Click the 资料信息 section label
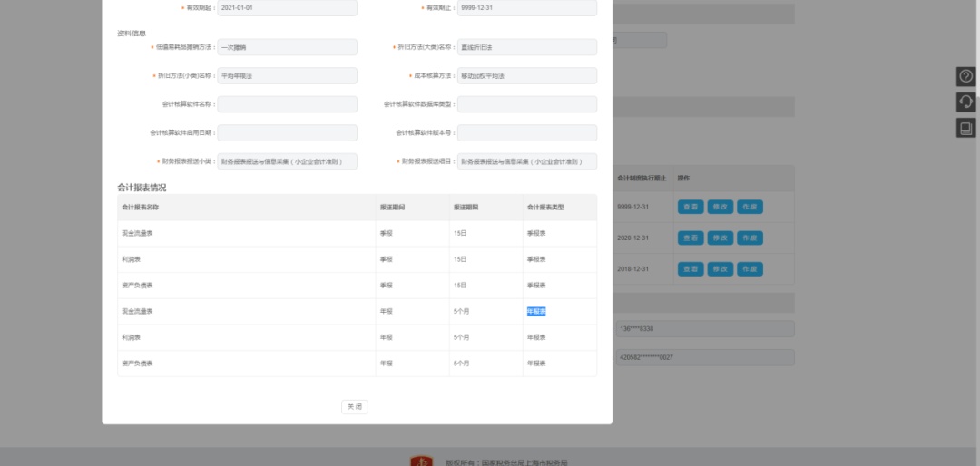Image resolution: width=980 pixels, height=466 pixels. (x=132, y=34)
